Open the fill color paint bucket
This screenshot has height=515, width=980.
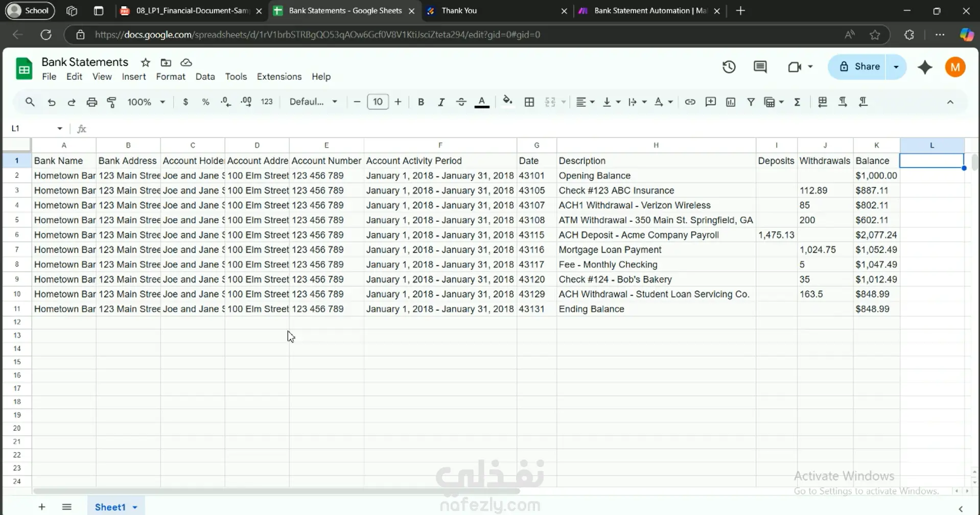[x=507, y=101]
